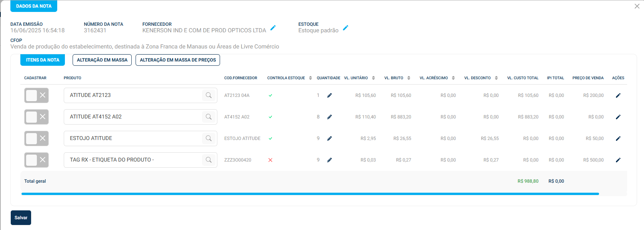This screenshot has height=230, width=644.
Task: Click the blue horizontal scrollbar
Action: point(310,194)
